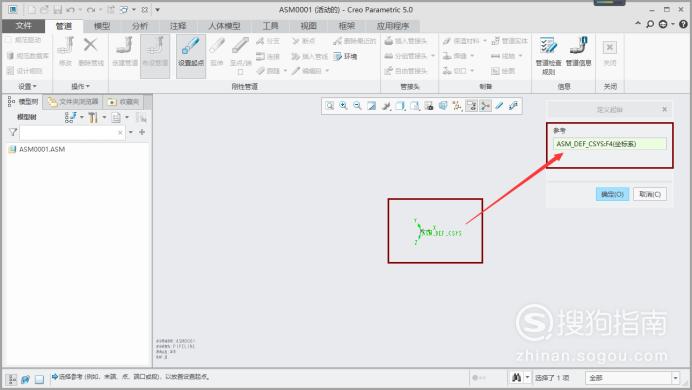Click binoculars find icon in status bar
The image size is (692, 390).
(516, 378)
